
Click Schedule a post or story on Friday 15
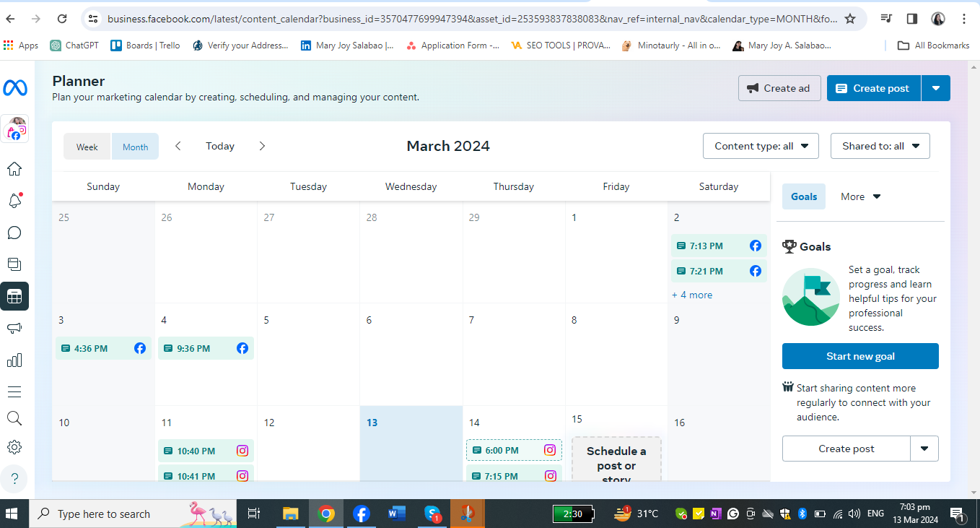616,459
